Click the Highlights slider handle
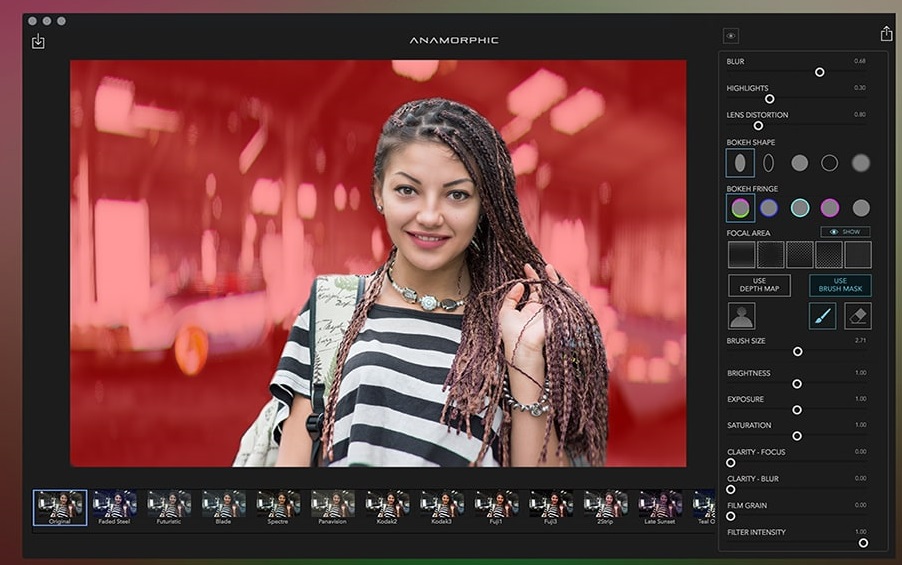This screenshot has width=902, height=565. click(769, 99)
